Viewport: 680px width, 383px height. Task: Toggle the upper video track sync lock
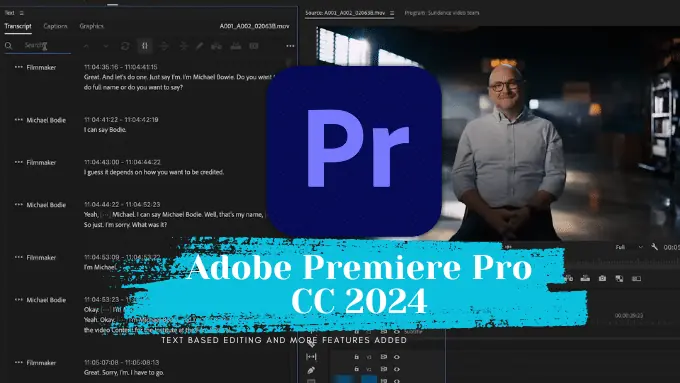coord(384,357)
